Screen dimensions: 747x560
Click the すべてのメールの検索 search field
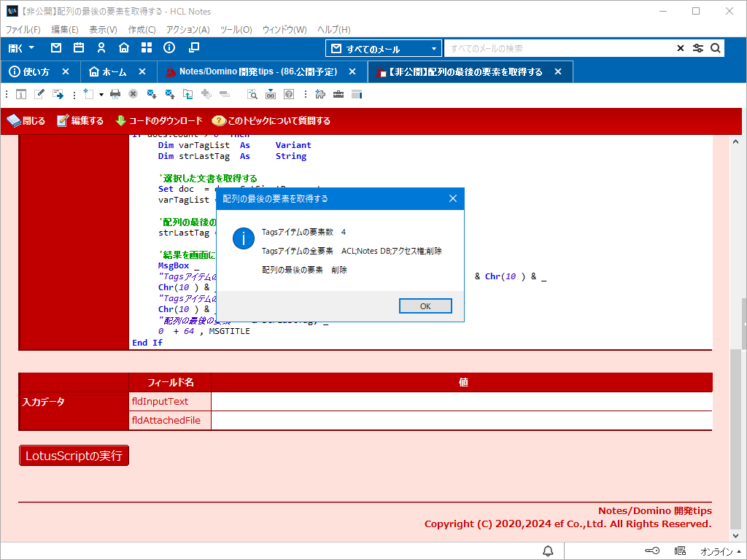coord(558,49)
